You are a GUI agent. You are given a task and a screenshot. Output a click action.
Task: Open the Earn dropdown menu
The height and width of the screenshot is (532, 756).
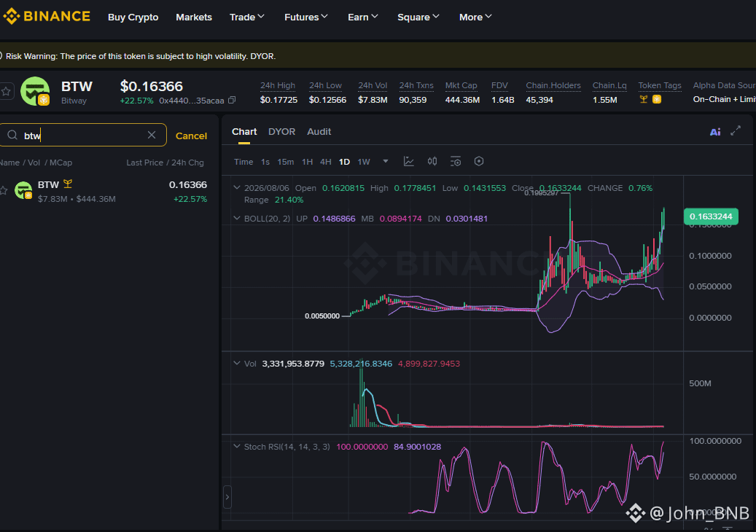363,17
